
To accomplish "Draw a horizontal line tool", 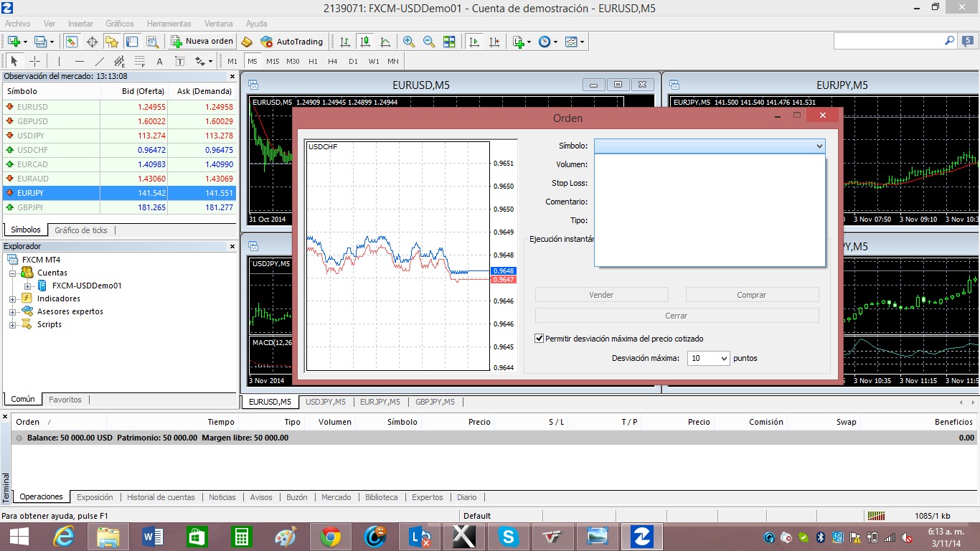I will [79, 61].
